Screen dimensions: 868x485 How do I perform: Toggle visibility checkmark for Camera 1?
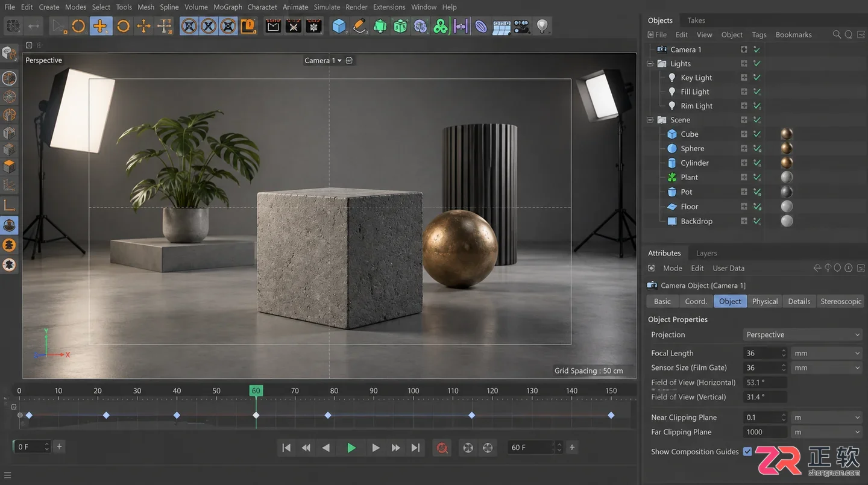(757, 49)
